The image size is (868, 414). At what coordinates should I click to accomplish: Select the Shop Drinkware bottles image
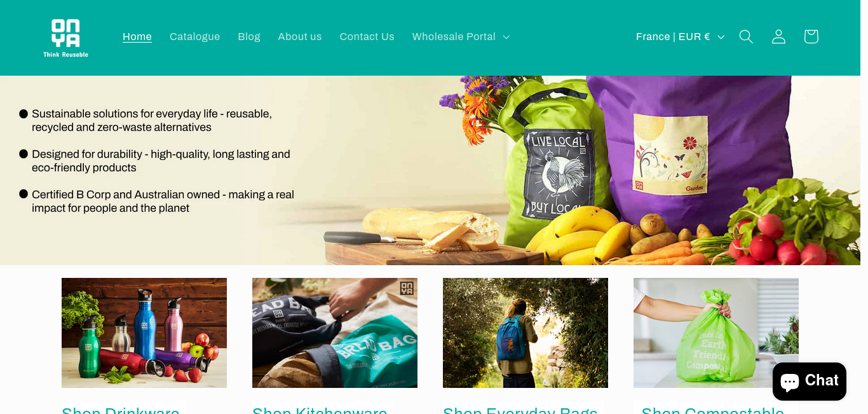144,333
